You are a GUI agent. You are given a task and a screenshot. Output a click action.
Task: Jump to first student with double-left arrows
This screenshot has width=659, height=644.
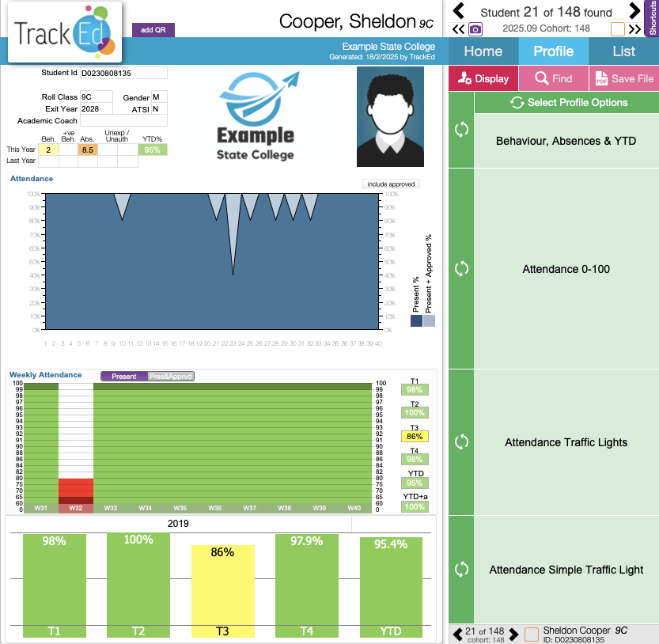point(458,29)
